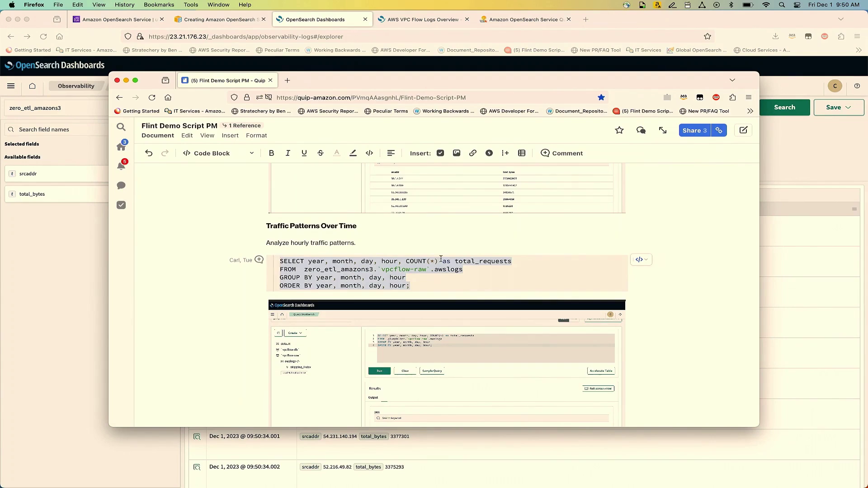
Task: Click the strikethrough formatting icon
Action: point(321,153)
